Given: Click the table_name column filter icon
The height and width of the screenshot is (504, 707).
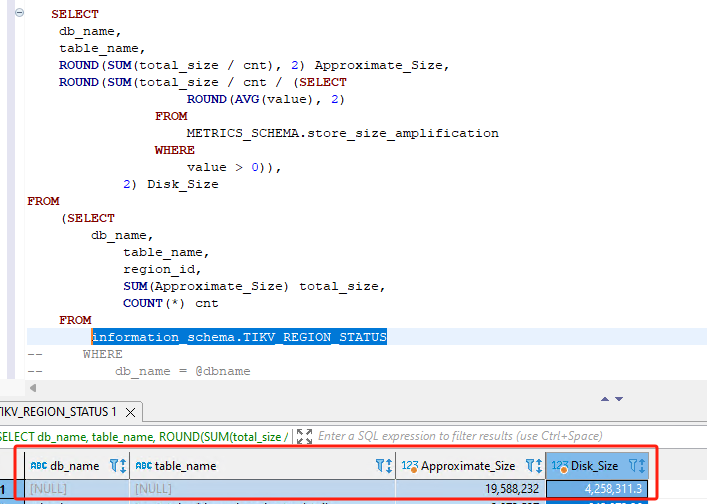Looking at the screenshot, I should point(383,466).
